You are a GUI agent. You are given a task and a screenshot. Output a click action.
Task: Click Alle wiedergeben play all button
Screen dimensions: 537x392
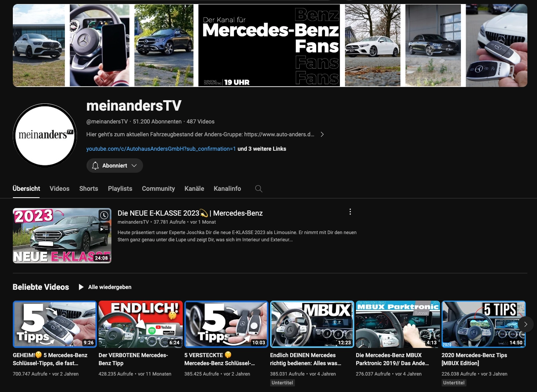[105, 287]
